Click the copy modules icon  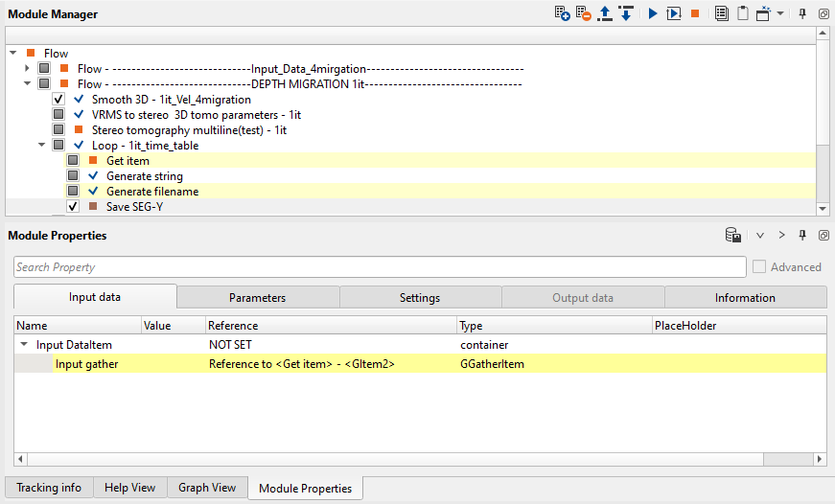pyautogui.click(x=721, y=13)
